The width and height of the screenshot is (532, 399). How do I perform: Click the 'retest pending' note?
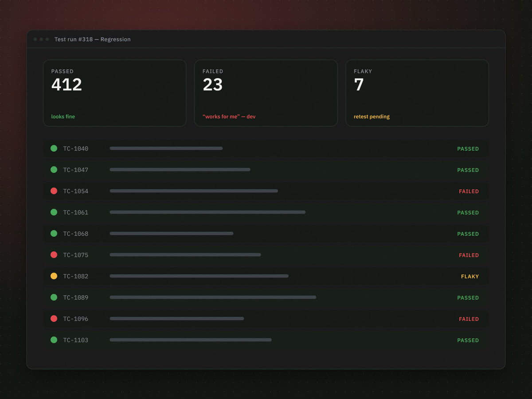tap(372, 117)
